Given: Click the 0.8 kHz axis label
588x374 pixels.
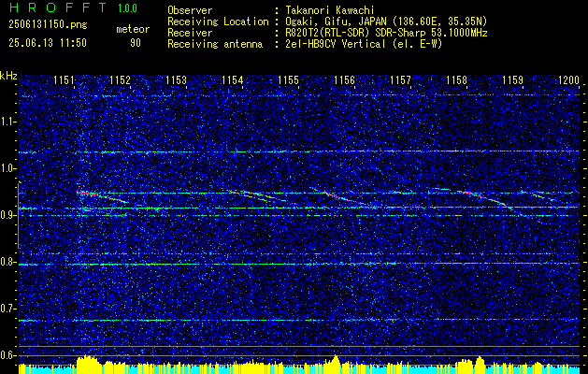Looking at the screenshot, I should 8,262.
